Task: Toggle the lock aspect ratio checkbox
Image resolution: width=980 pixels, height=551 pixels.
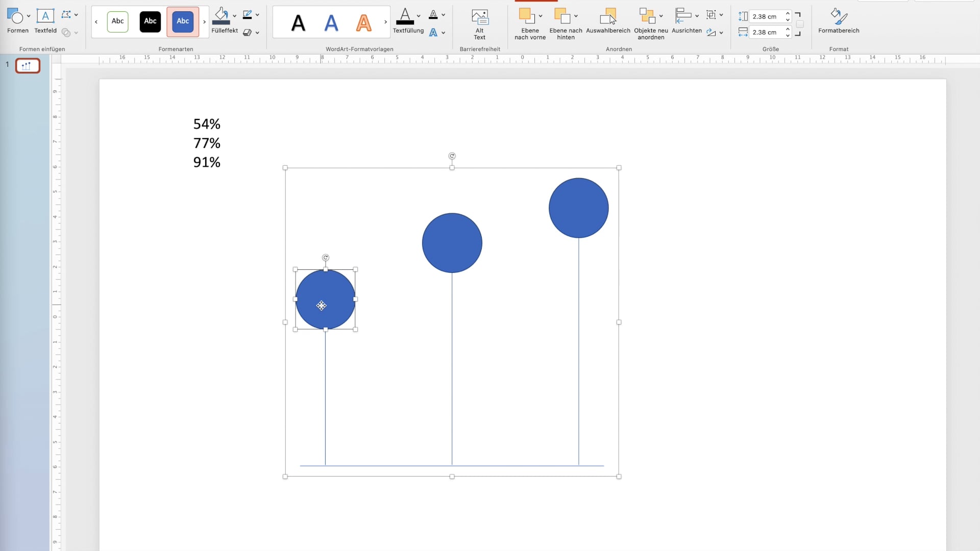Action: click(800, 24)
